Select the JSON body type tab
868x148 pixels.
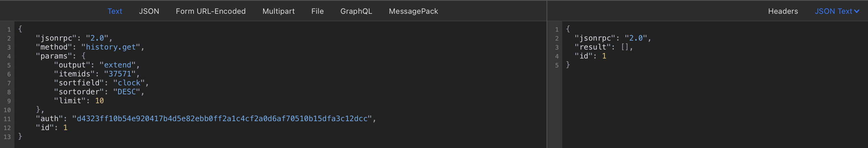[x=149, y=11]
